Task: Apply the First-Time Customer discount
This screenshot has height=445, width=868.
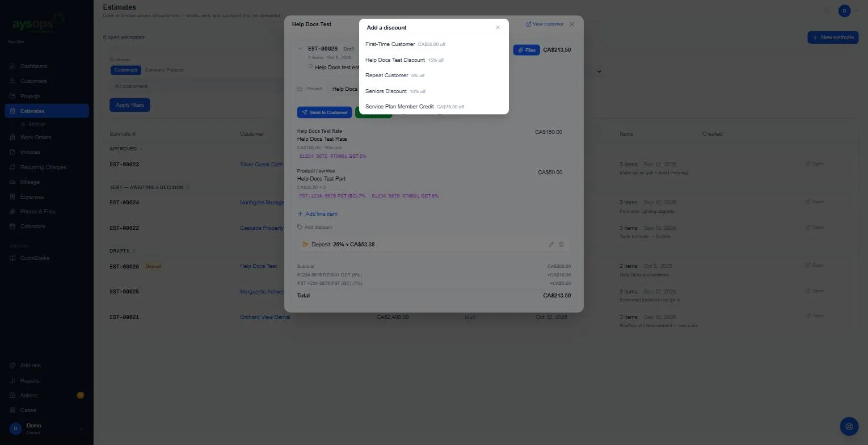Action: (433, 44)
